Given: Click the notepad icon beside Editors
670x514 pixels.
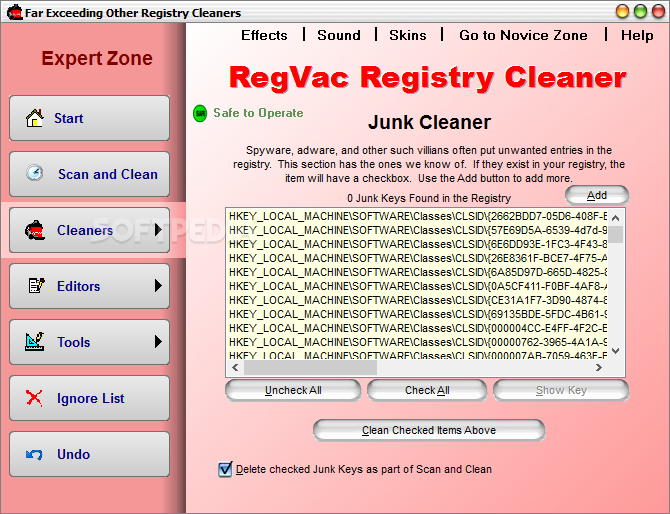Looking at the screenshot, I should pos(36,285).
